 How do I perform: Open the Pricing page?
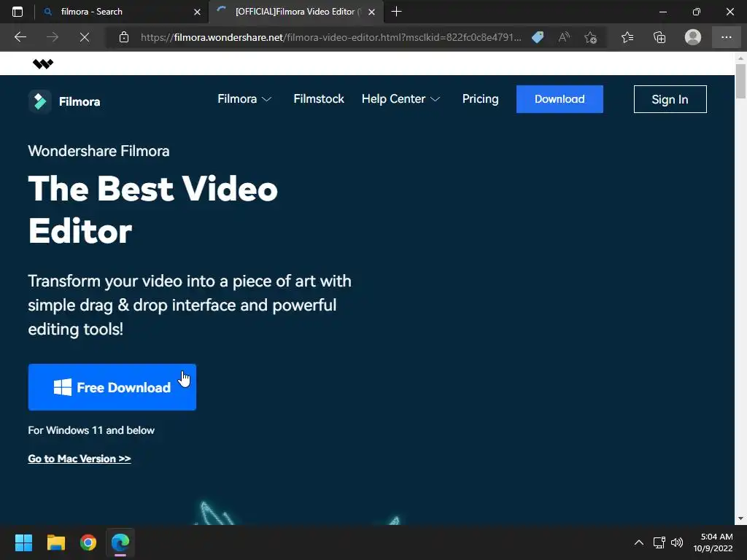tap(480, 98)
